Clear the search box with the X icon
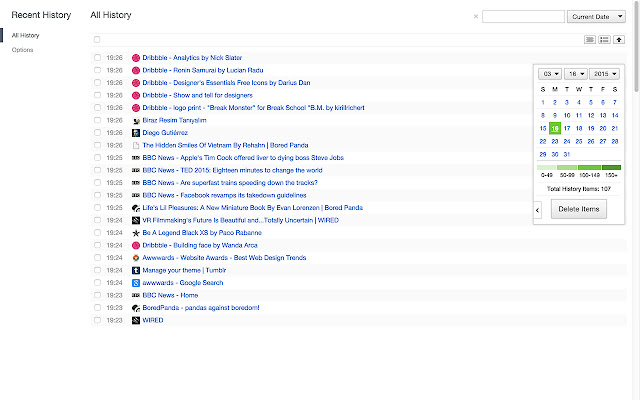The height and width of the screenshot is (400, 640). coord(475,16)
